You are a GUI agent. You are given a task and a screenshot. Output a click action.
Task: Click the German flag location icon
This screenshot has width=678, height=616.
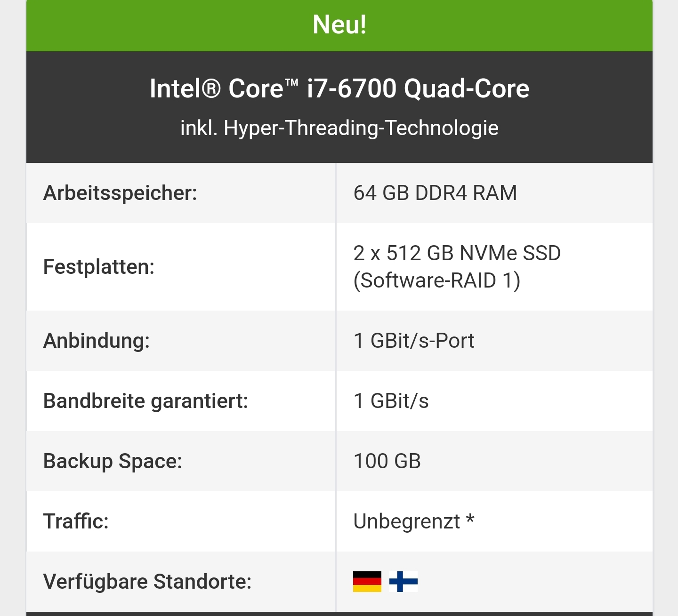[x=367, y=582]
